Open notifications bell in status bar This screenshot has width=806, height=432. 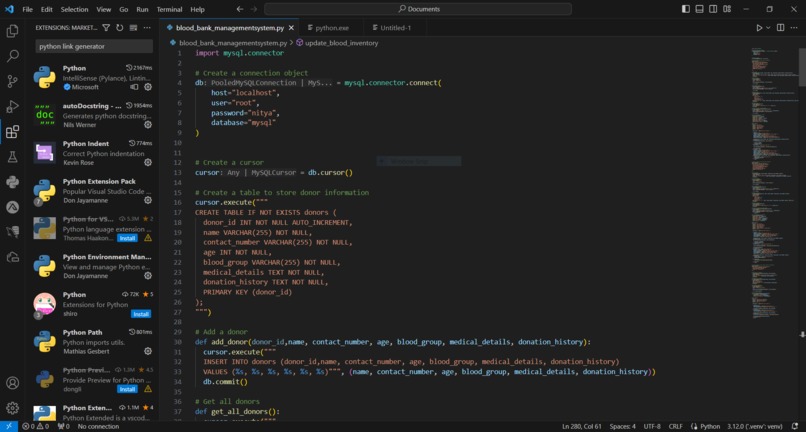point(795,426)
